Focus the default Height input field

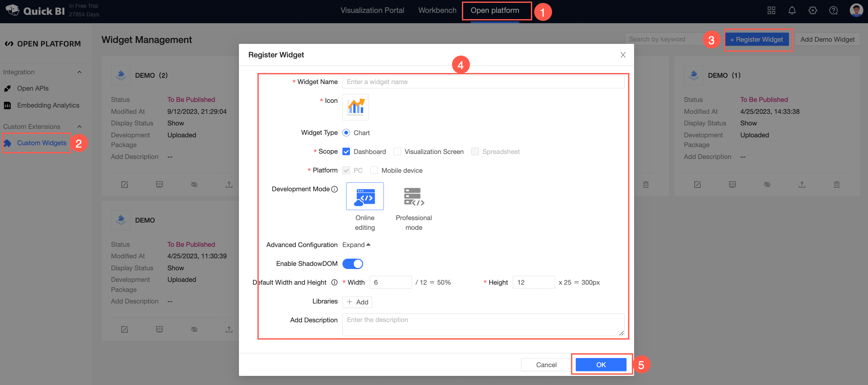(x=533, y=282)
